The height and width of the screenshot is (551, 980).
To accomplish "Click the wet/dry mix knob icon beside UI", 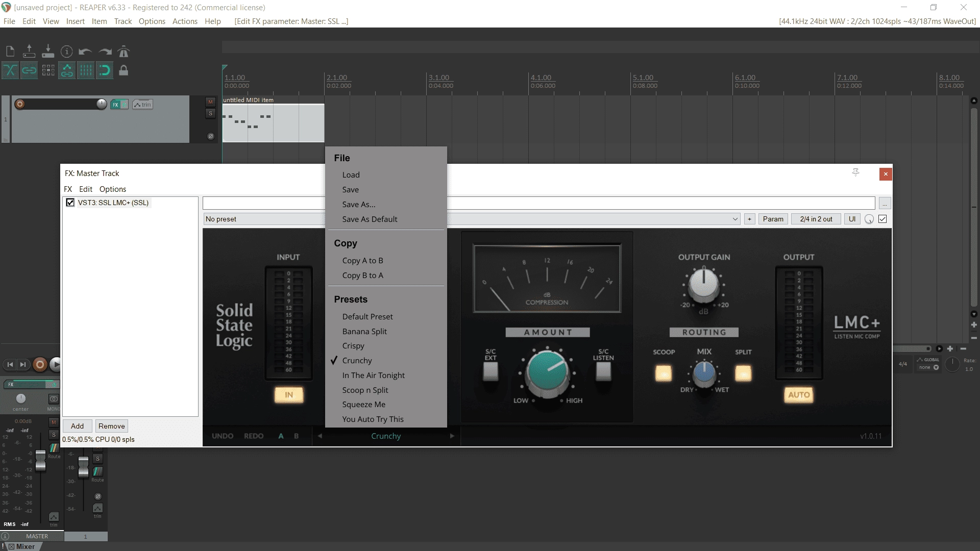I will point(869,219).
